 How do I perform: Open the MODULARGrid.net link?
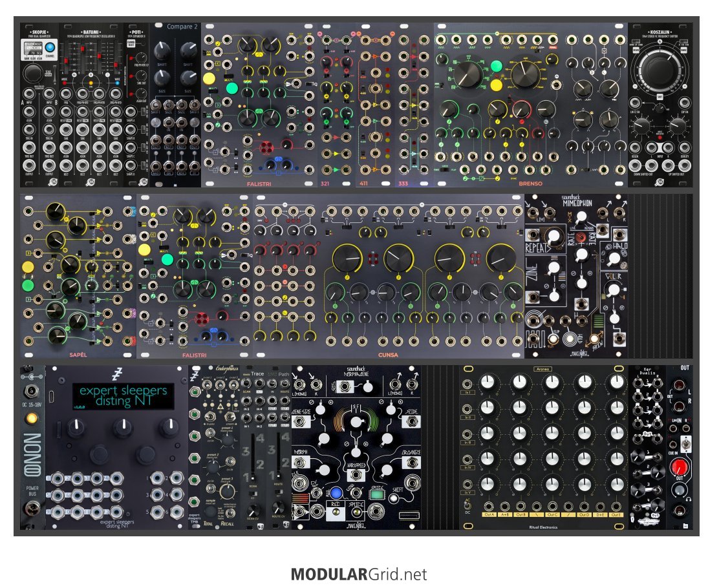coord(359,574)
